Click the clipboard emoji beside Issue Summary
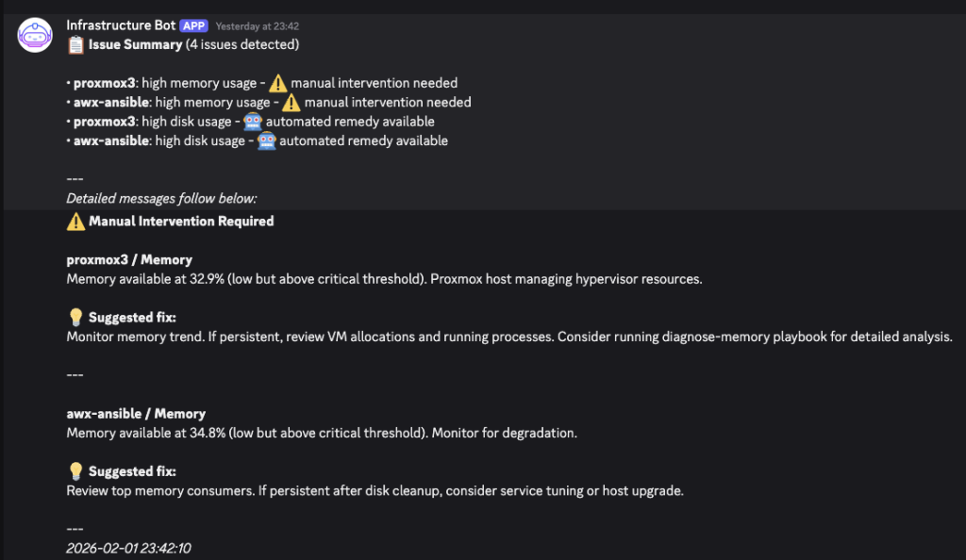 tap(75, 44)
